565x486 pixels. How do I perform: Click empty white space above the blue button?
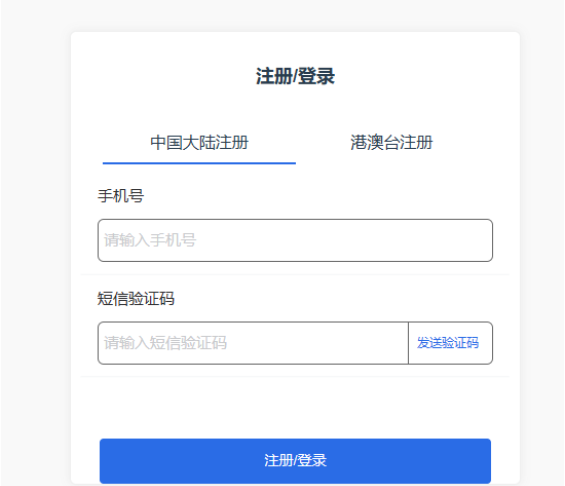295,407
